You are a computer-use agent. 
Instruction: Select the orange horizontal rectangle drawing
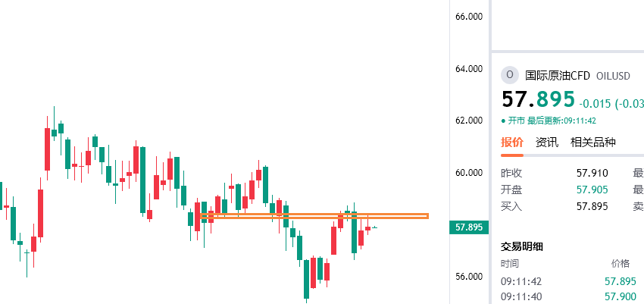[x=314, y=217]
